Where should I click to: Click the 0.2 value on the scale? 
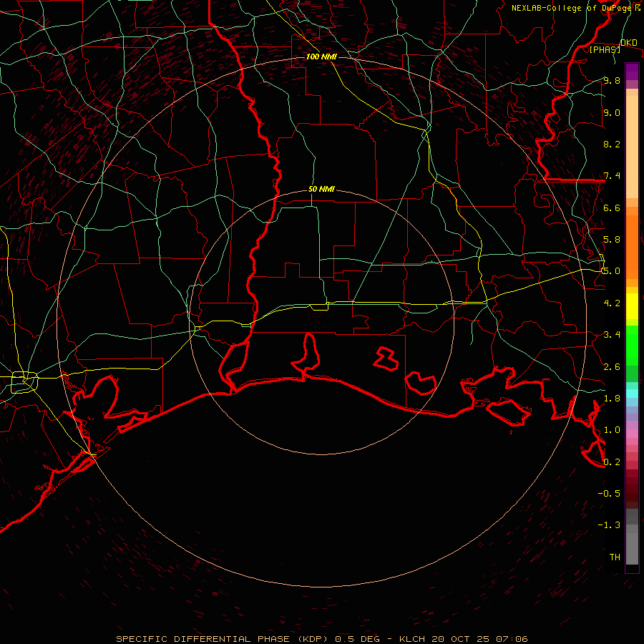click(612, 462)
